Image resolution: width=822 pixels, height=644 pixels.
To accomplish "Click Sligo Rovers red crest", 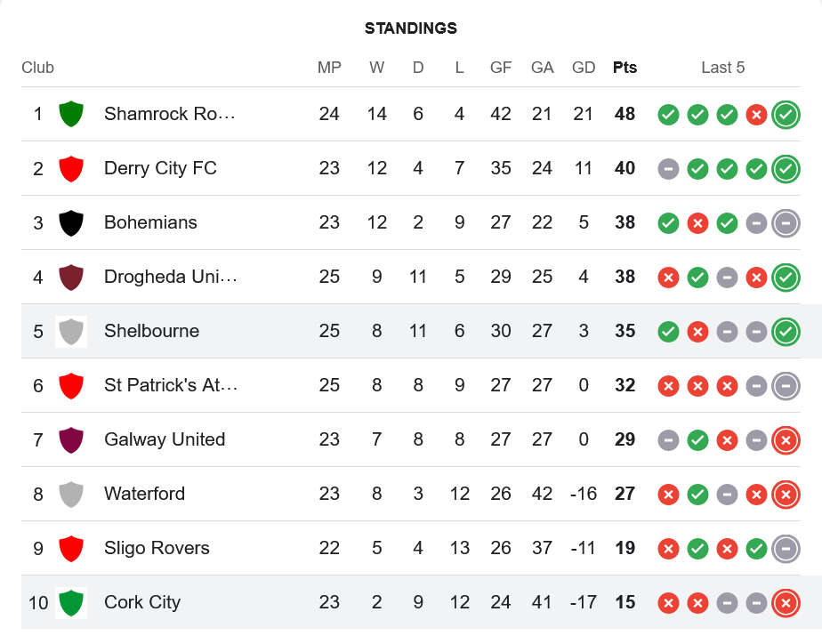I will pyautogui.click(x=71, y=548).
